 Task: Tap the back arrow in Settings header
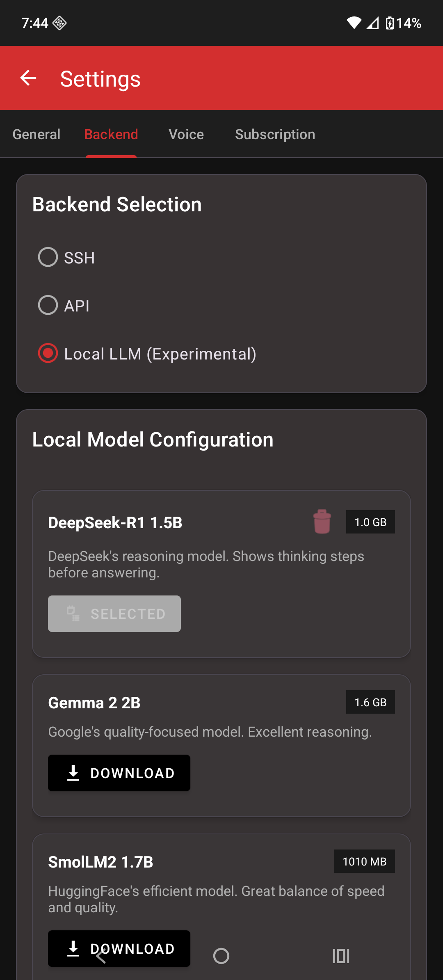click(x=28, y=78)
